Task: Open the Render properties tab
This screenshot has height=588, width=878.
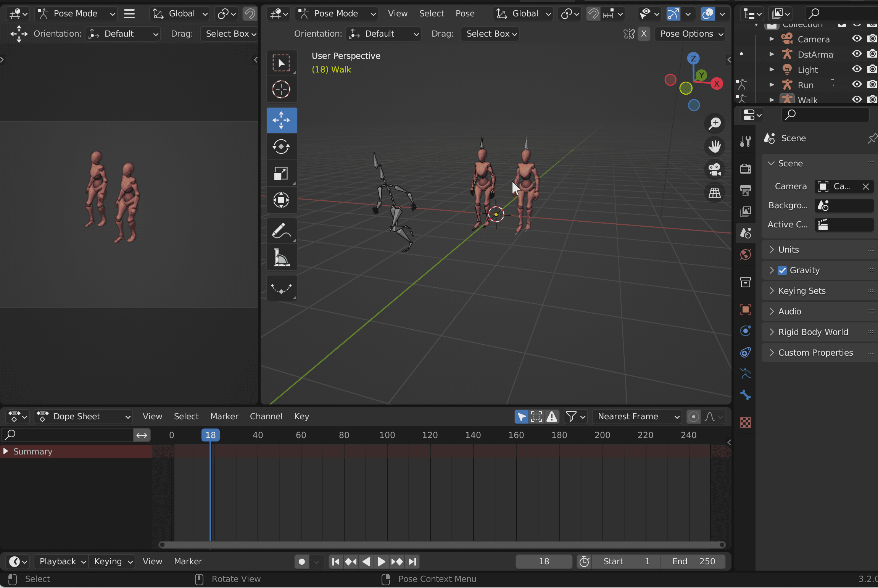Action: coord(745,168)
